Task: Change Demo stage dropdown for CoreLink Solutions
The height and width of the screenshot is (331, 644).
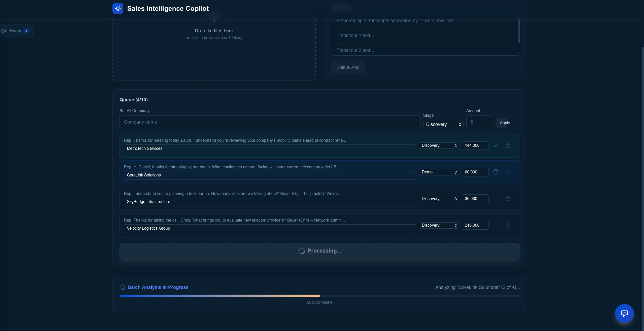Action: pyautogui.click(x=439, y=172)
